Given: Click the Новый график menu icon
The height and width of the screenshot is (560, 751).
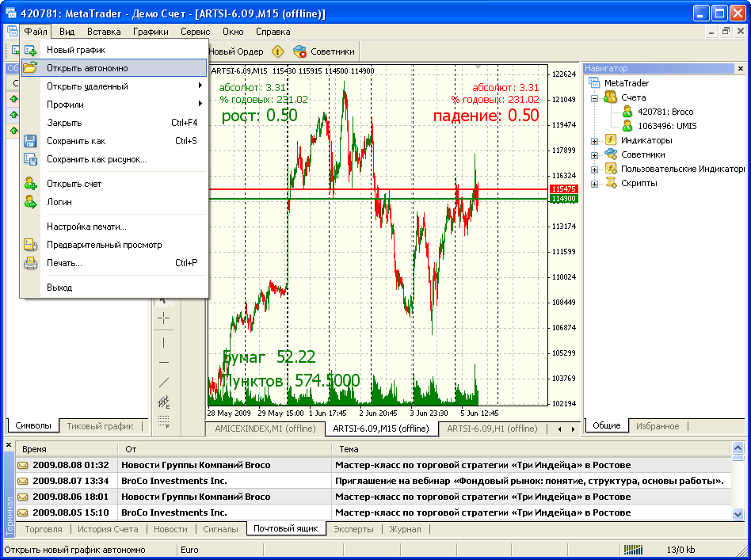Looking at the screenshot, I should (30, 50).
